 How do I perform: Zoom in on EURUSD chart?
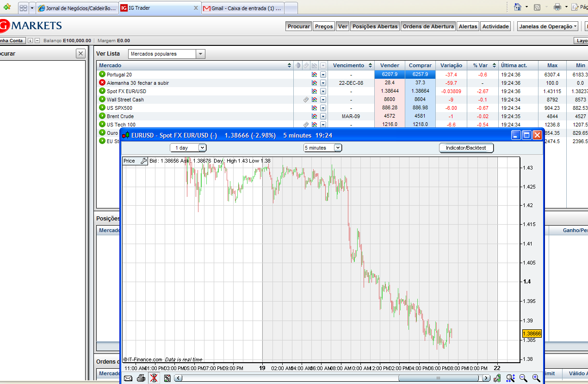(x=536, y=378)
